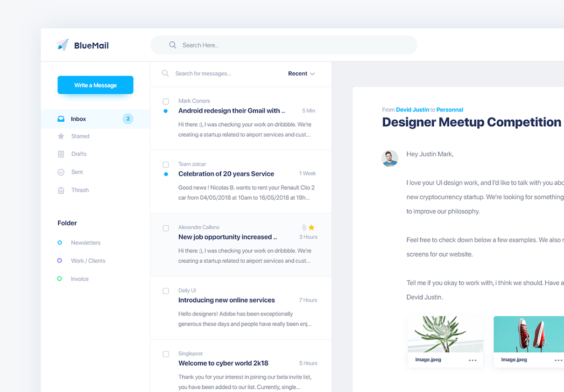Tick the checkbox for Mark Conors email
The image size is (564, 392).
[x=166, y=101]
